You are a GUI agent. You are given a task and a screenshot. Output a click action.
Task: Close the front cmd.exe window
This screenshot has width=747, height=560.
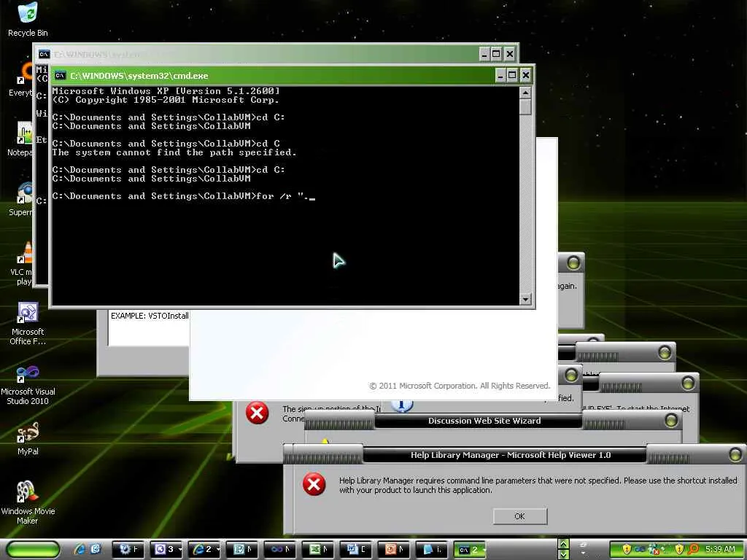[x=525, y=75]
